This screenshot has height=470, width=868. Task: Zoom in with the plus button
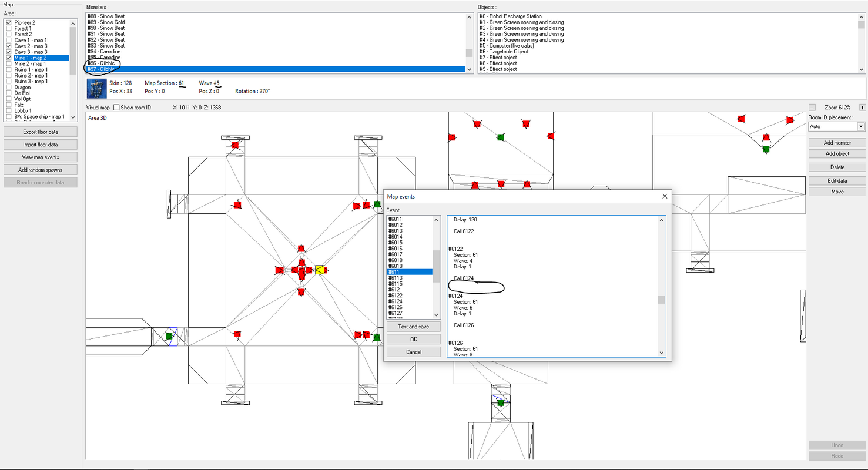click(863, 108)
